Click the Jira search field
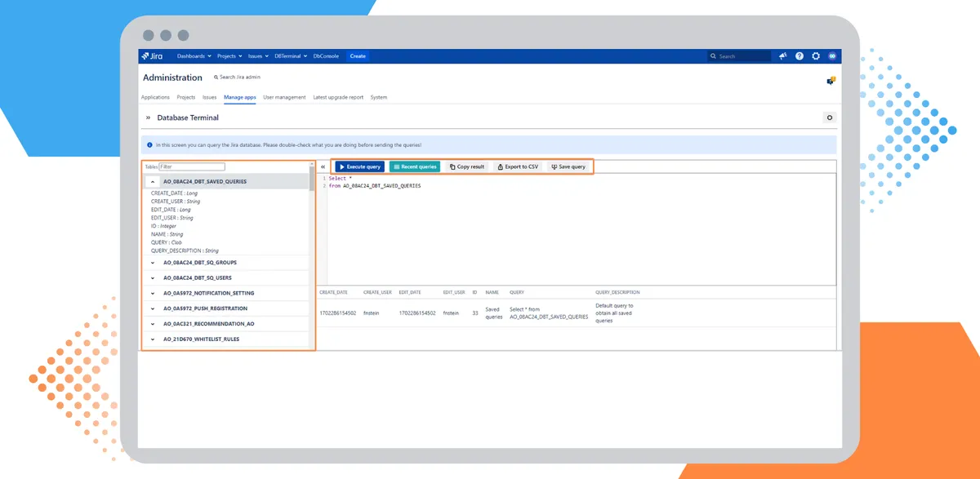This screenshot has width=980, height=479. (x=740, y=56)
